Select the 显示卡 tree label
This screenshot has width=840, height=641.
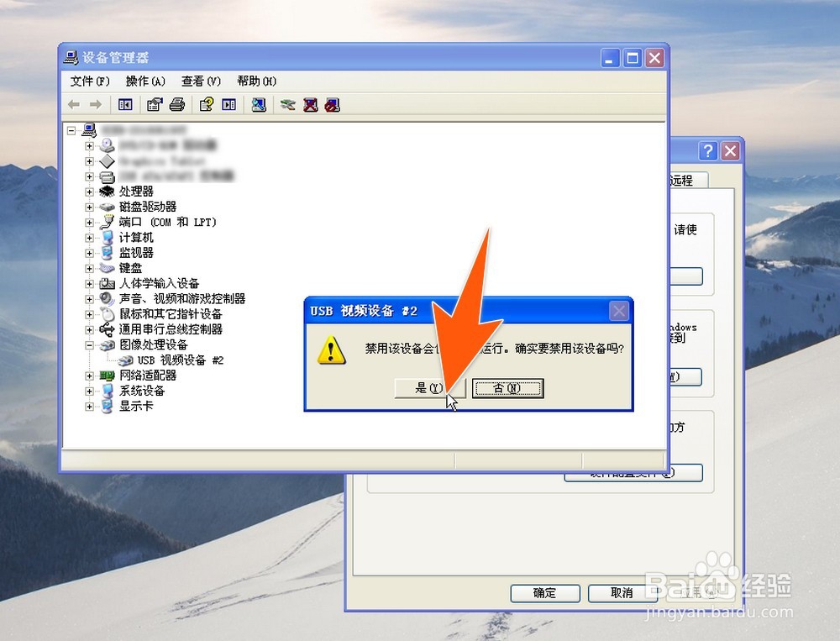pyautogui.click(x=136, y=407)
